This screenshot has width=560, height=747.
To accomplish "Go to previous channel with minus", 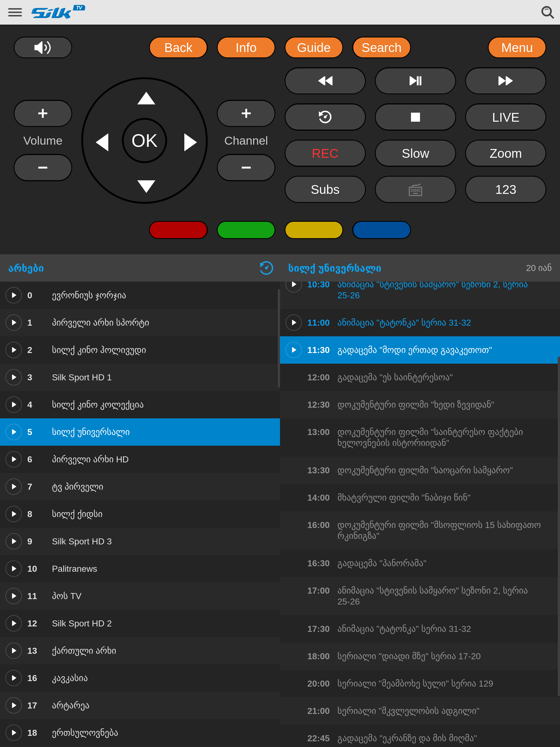I will coord(246,168).
